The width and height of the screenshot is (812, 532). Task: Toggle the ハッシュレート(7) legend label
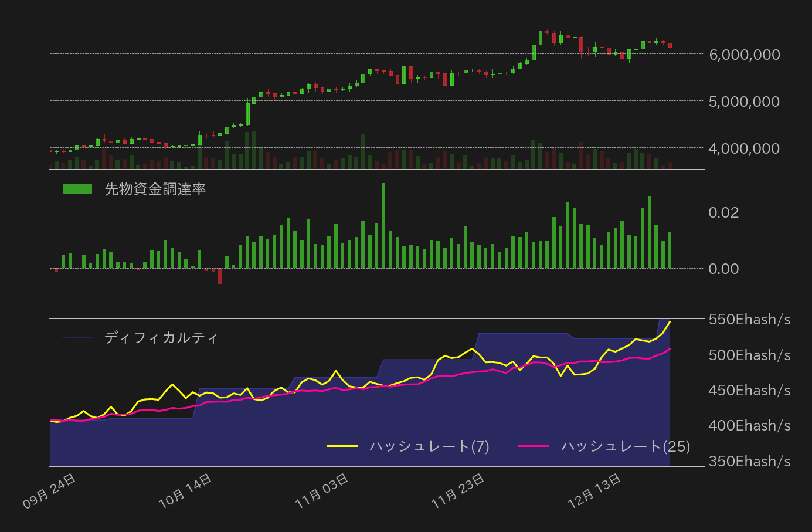click(429, 446)
